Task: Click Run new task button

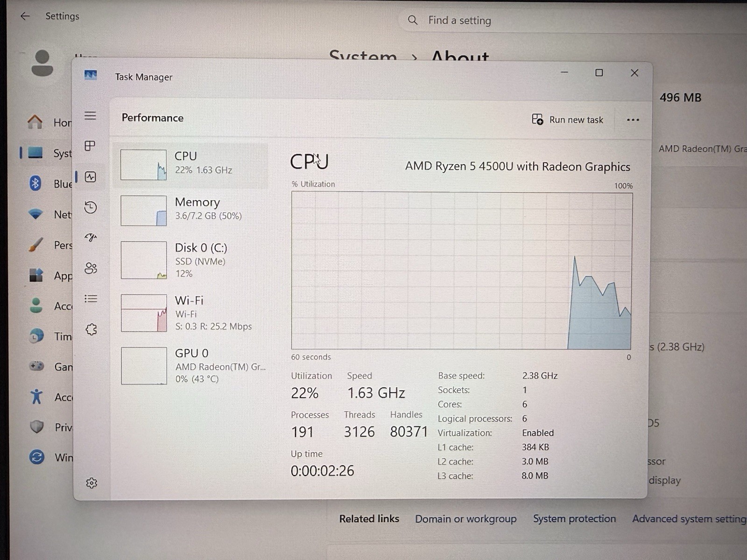Action: (567, 119)
